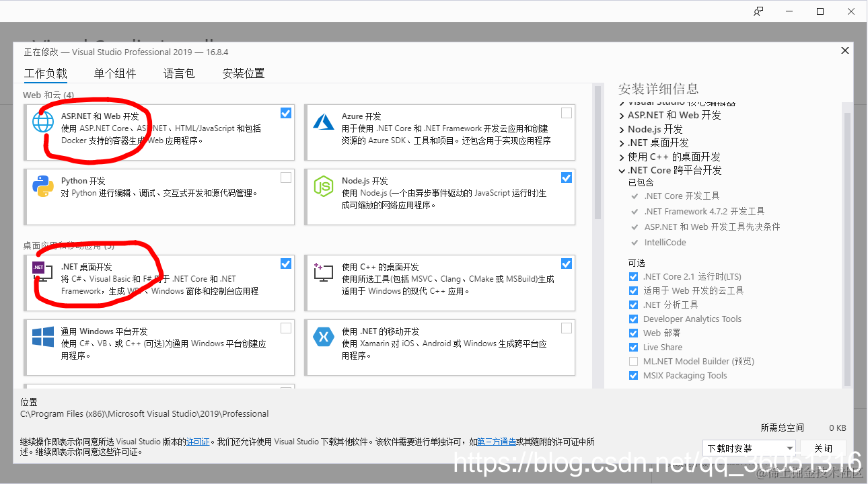The height and width of the screenshot is (484, 868).
Task: Expand 使用 C++ 的桌面开发 in details tree
Action: pyautogui.click(x=622, y=157)
